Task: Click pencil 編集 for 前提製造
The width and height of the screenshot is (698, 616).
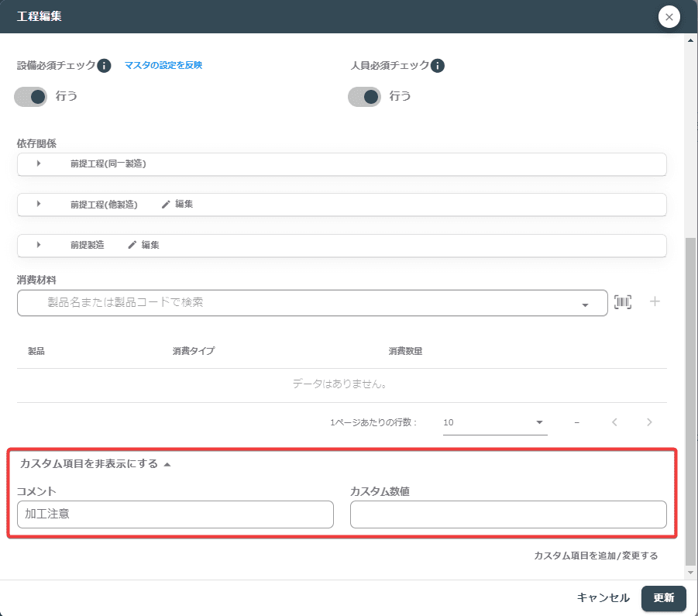Action: [143, 245]
